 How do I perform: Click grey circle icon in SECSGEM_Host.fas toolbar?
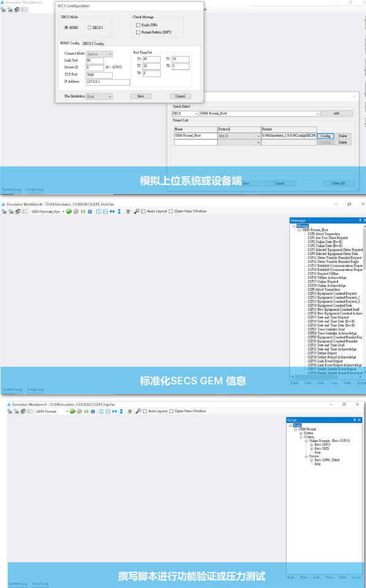coord(76,212)
